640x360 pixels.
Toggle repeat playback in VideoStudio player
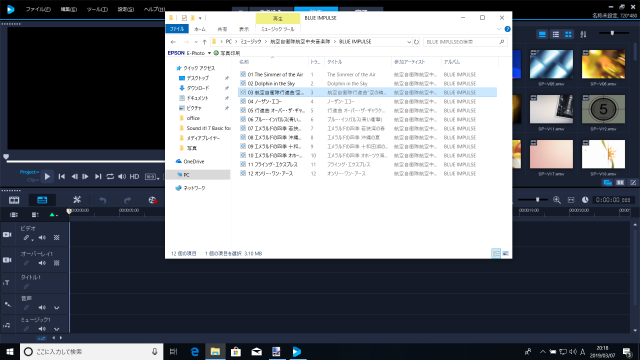click(110, 176)
